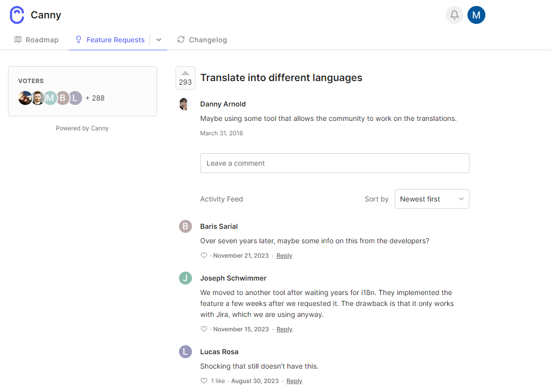
Task: Open the notification bell
Action: (x=454, y=15)
